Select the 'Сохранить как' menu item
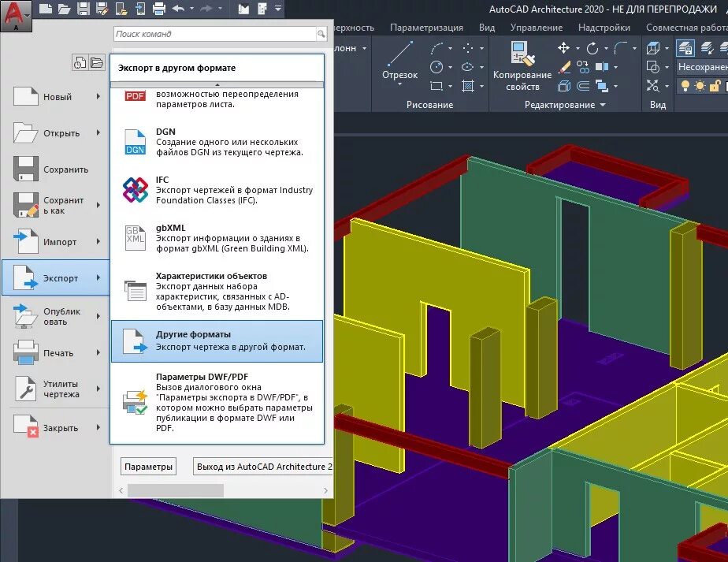Image resolution: width=728 pixels, height=562 pixels. (57, 205)
